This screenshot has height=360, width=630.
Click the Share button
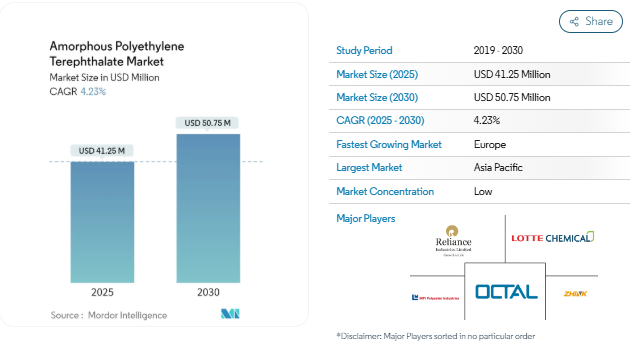coord(591,22)
